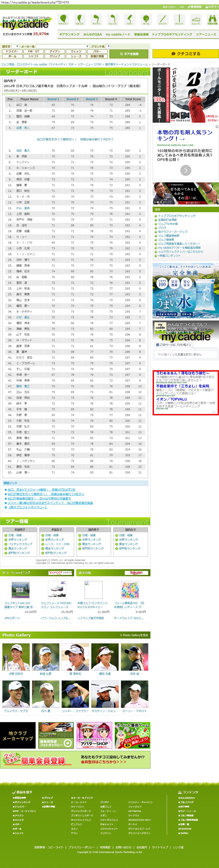Open the FW・UT club icon category

point(80,19)
